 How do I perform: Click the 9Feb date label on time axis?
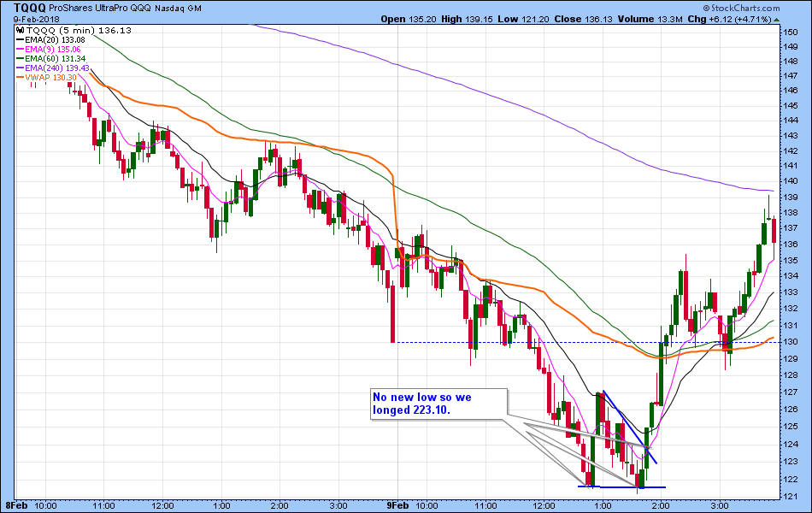[x=397, y=506]
